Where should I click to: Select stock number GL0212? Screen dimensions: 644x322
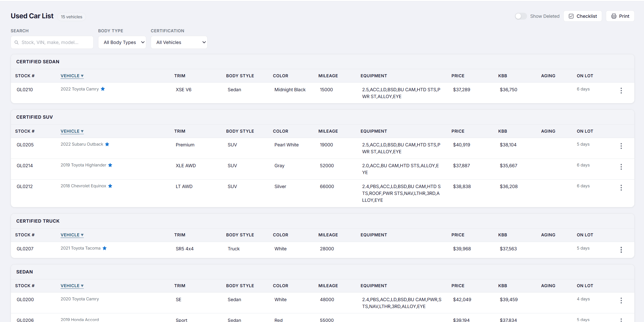click(x=25, y=187)
